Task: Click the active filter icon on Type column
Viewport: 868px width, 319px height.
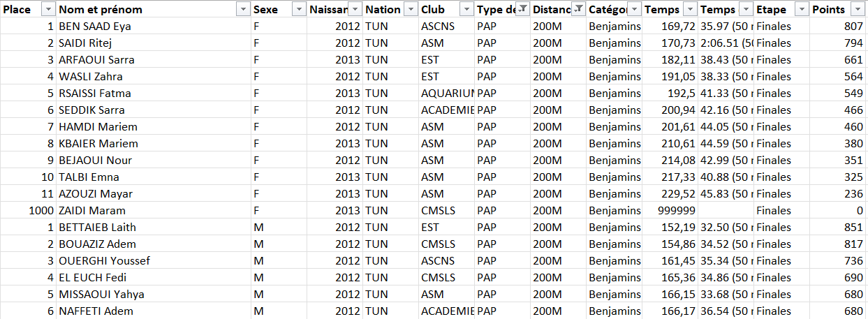Action: pos(522,9)
